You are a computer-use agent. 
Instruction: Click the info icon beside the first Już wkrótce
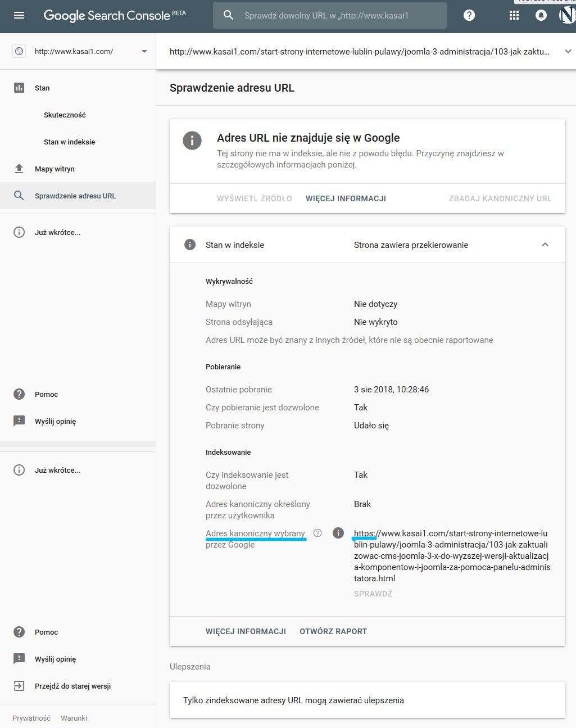click(x=19, y=232)
